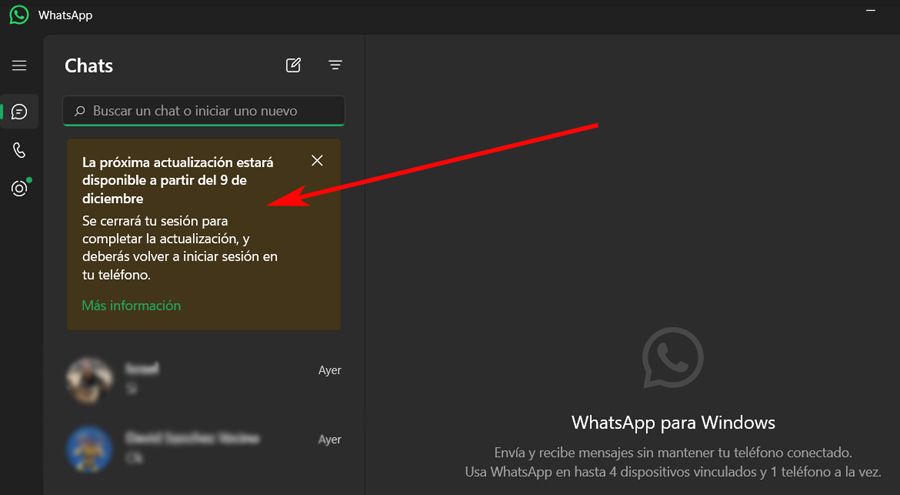Image resolution: width=900 pixels, height=495 pixels.
Task: Click the magnifier icon in search box
Action: click(x=79, y=111)
